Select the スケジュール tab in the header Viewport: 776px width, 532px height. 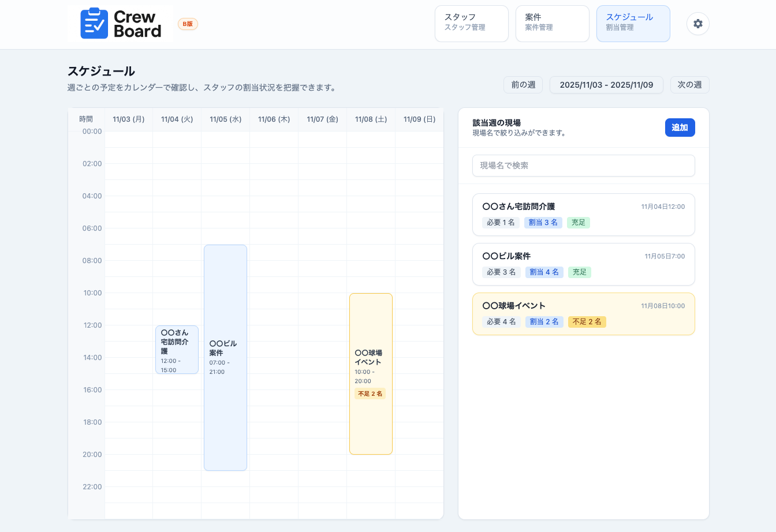point(633,23)
